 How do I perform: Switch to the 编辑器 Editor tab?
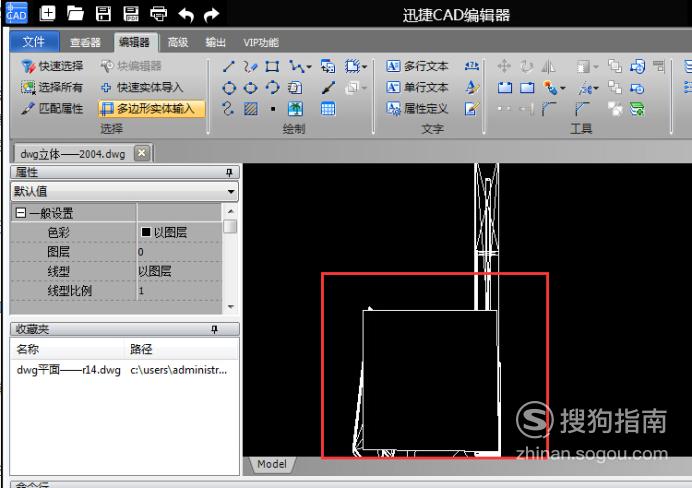click(134, 42)
